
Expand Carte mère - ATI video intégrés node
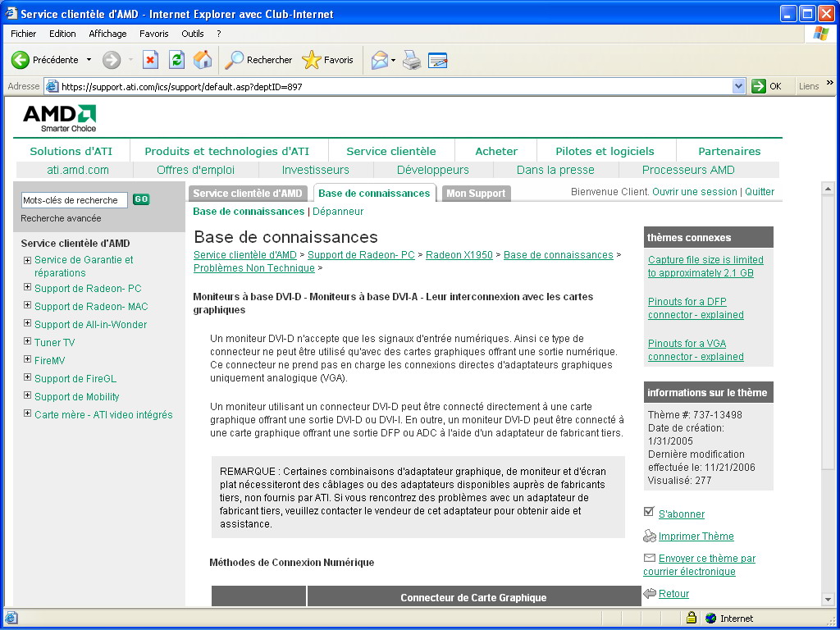pyautogui.click(x=27, y=413)
